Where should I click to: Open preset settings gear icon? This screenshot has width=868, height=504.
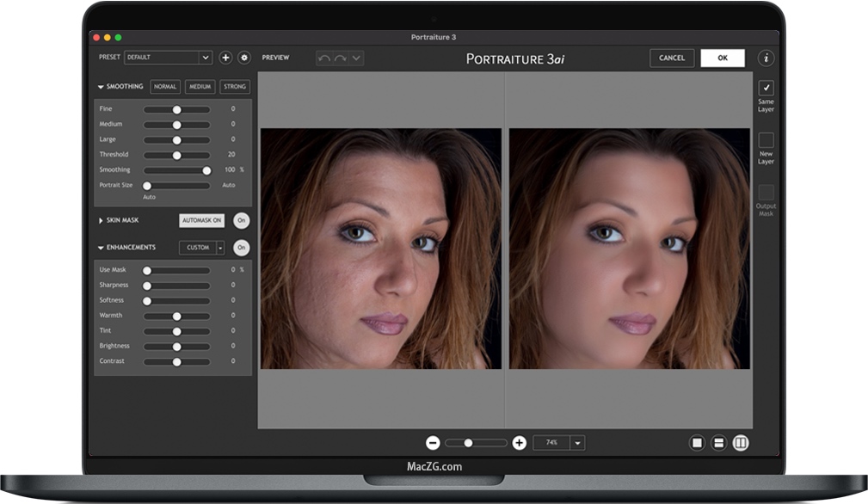(244, 58)
